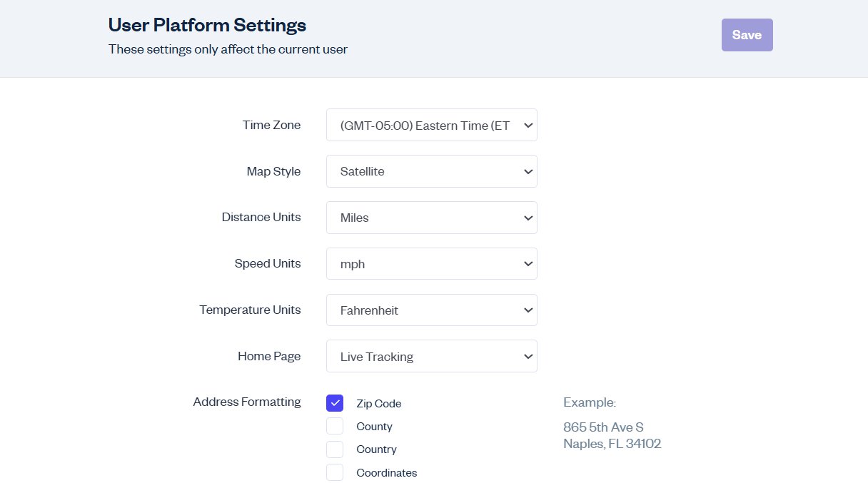Open the Speed Units dropdown

(x=432, y=264)
